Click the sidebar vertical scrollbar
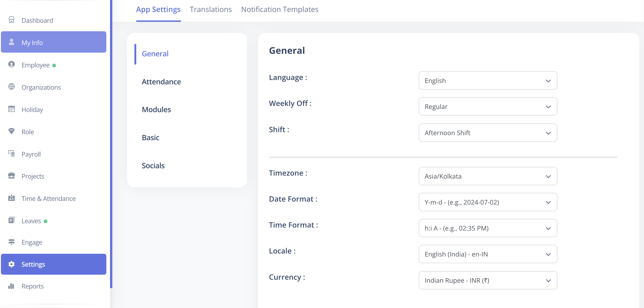This screenshot has width=644, height=308. (x=111, y=144)
